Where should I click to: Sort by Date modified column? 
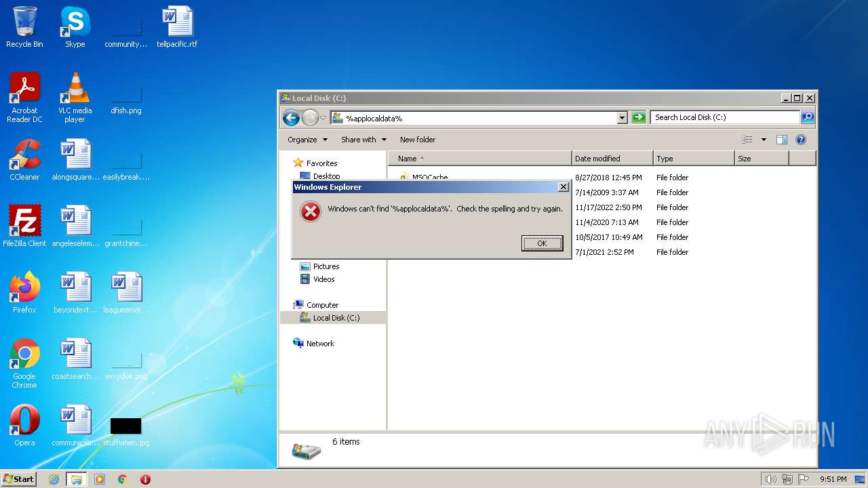click(612, 159)
